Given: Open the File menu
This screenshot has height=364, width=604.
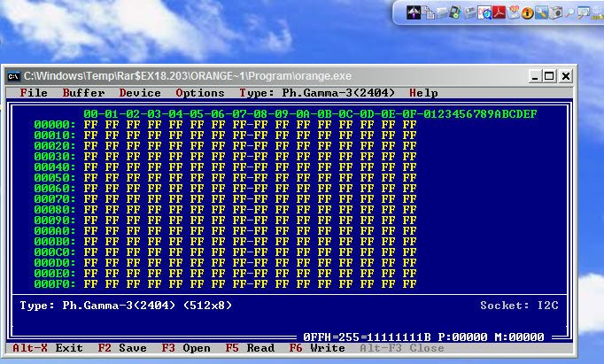Looking at the screenshot, I should 34,93.
